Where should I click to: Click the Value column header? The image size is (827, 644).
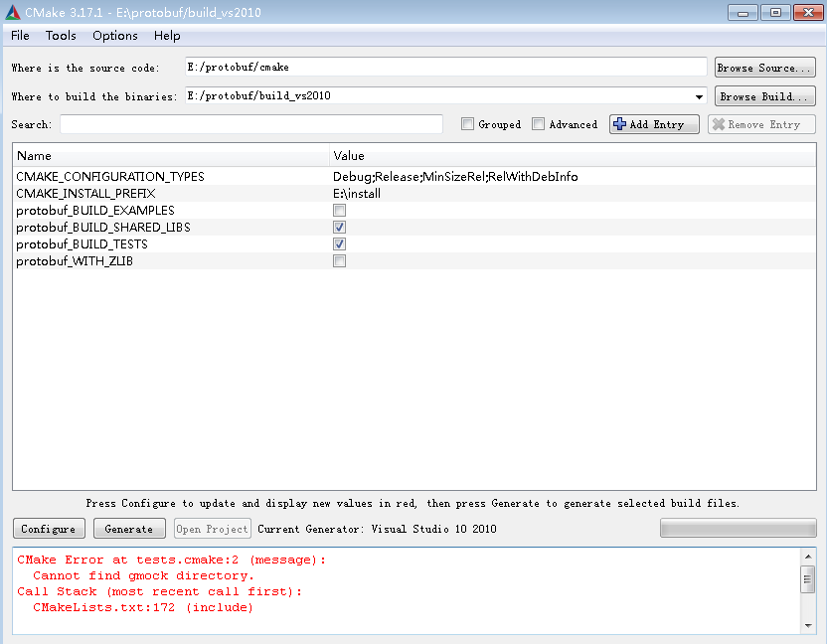pyautogui.click(x=573, y=156)
